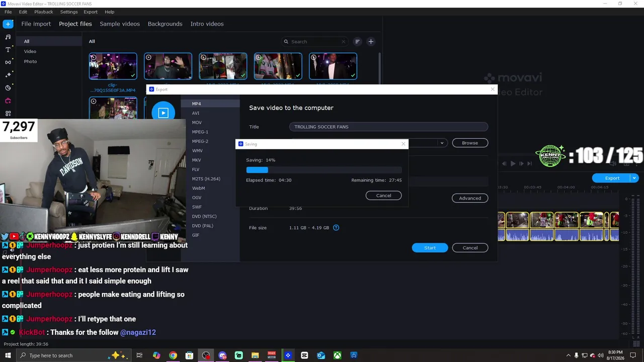Open the Stickers icon in the sidebar
The height and width of the screenshot is (362, 644).
coord(8,88)
